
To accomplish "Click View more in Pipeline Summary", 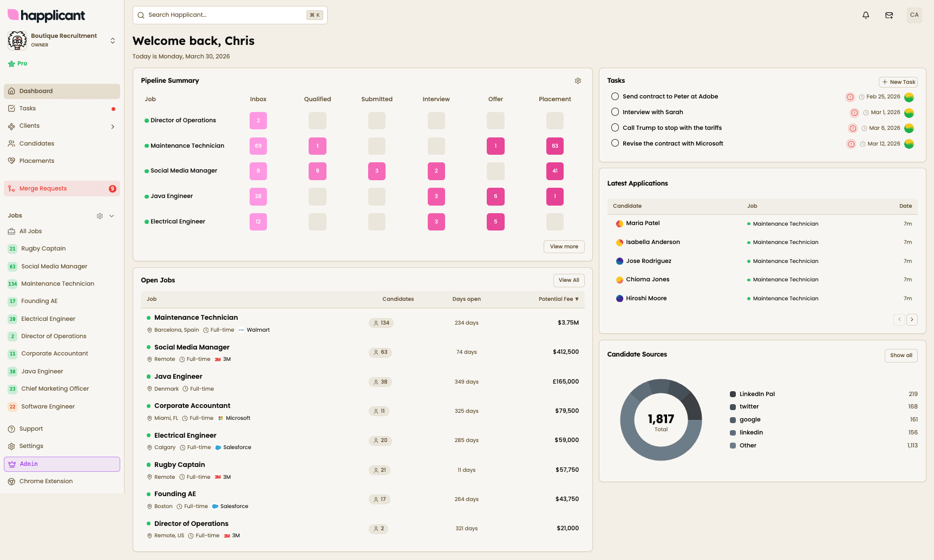I will tap(564, 247).
